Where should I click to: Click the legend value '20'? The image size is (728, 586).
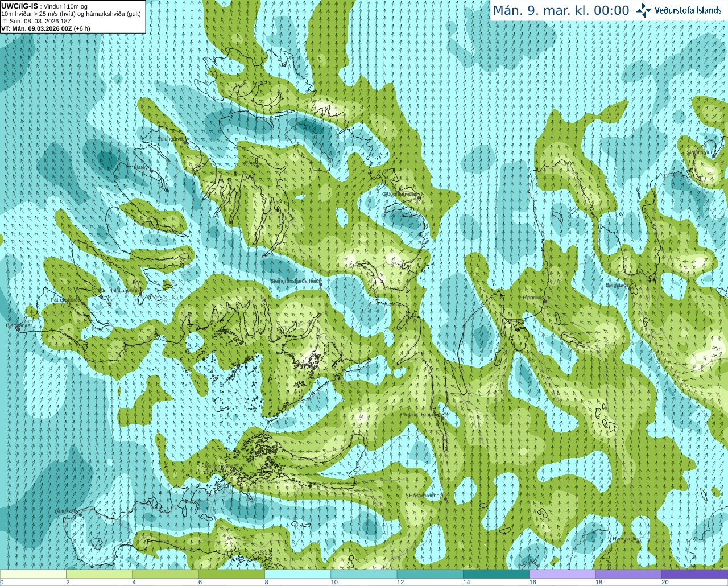tap(665, 582)
